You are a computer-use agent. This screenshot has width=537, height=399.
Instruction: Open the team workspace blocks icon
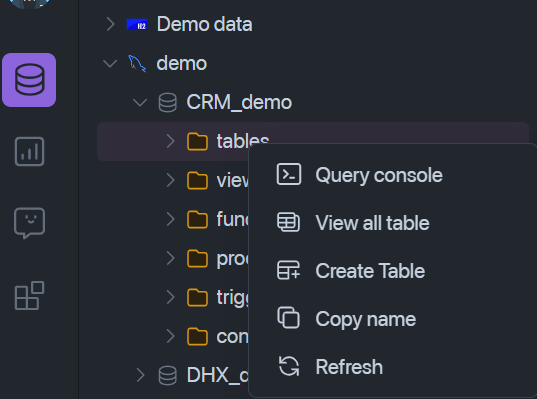(x=29, y=296)
